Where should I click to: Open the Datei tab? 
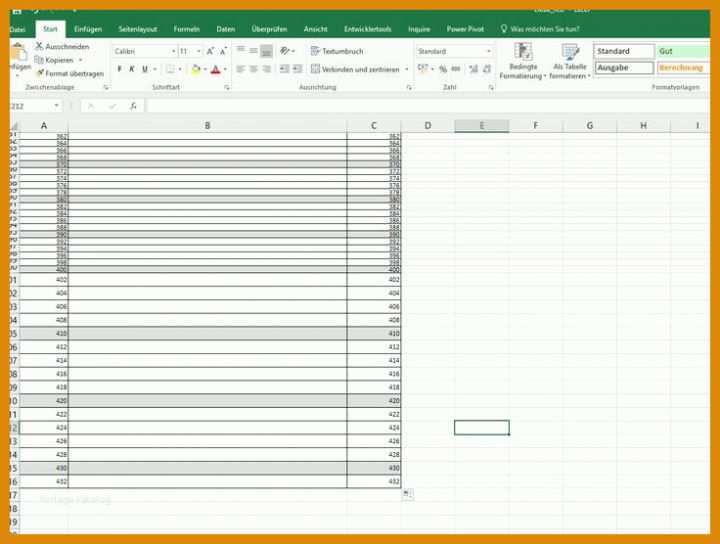click(17, 29)
